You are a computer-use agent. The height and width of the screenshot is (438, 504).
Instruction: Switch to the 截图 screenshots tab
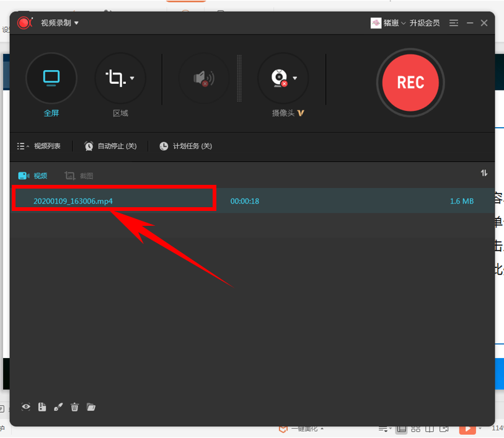point(79,176)
